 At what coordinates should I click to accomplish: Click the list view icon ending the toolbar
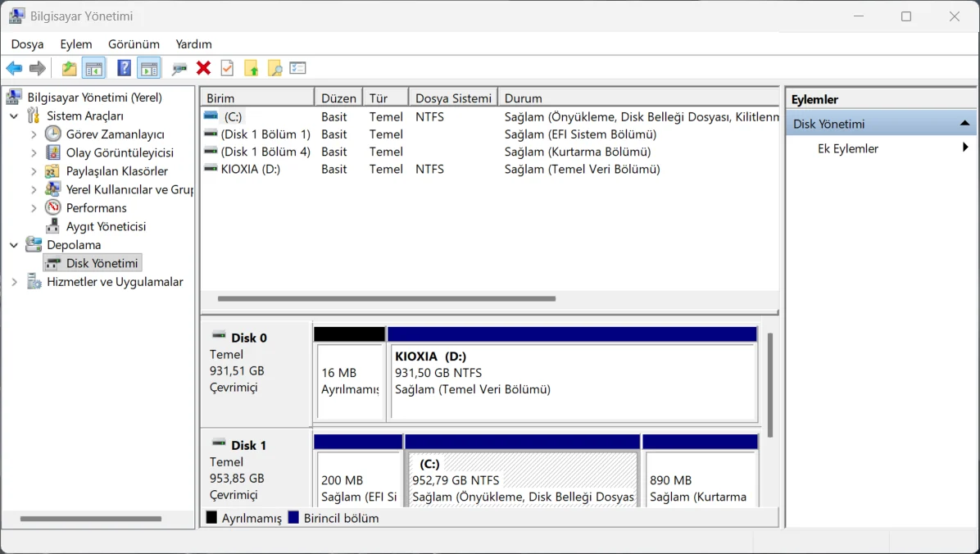[298, 68]
